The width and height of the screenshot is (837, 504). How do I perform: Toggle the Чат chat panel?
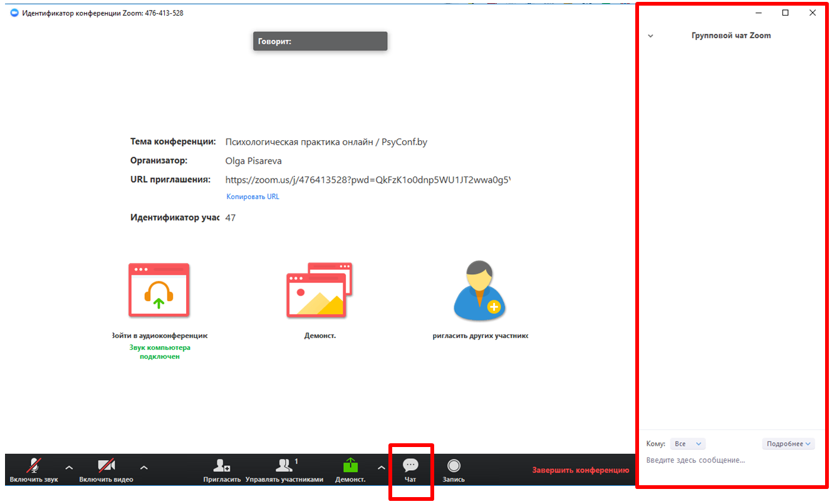click(410, 470)
